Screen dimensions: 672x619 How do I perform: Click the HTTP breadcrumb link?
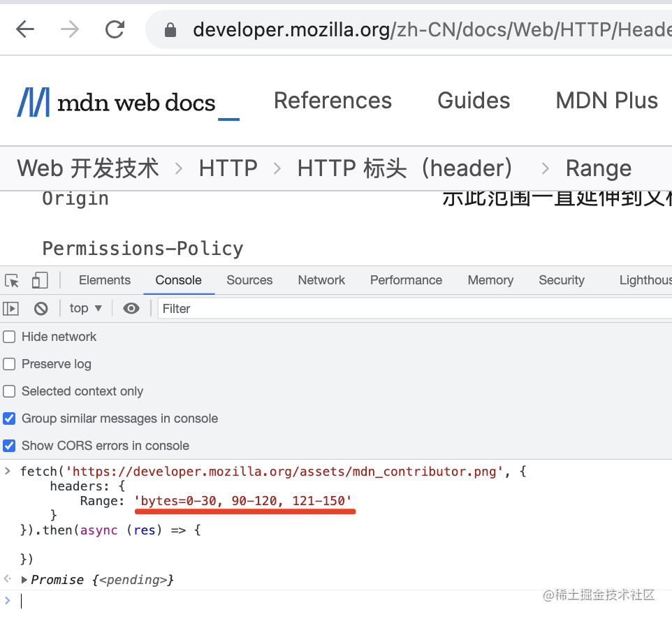[x=228, y=168]
